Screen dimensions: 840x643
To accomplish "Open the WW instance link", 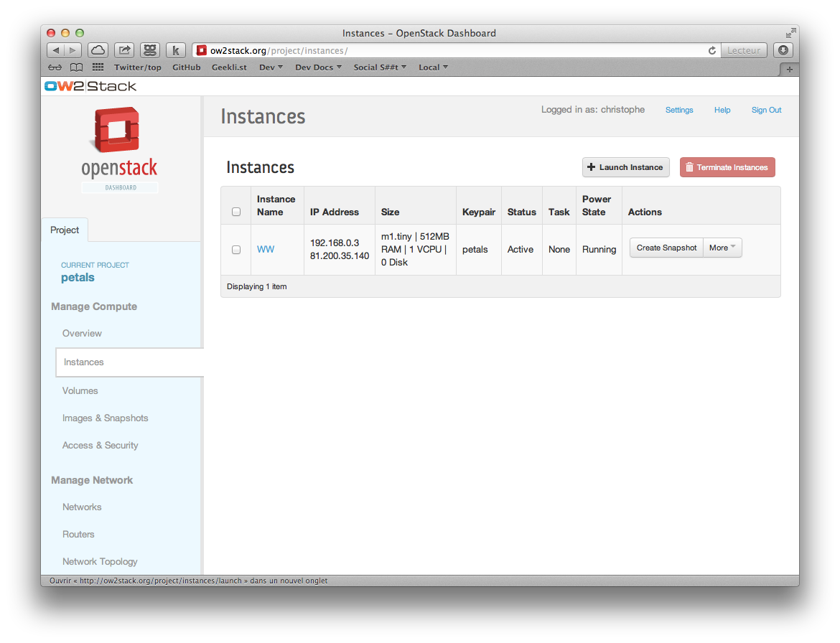I will tap(266, 250).
